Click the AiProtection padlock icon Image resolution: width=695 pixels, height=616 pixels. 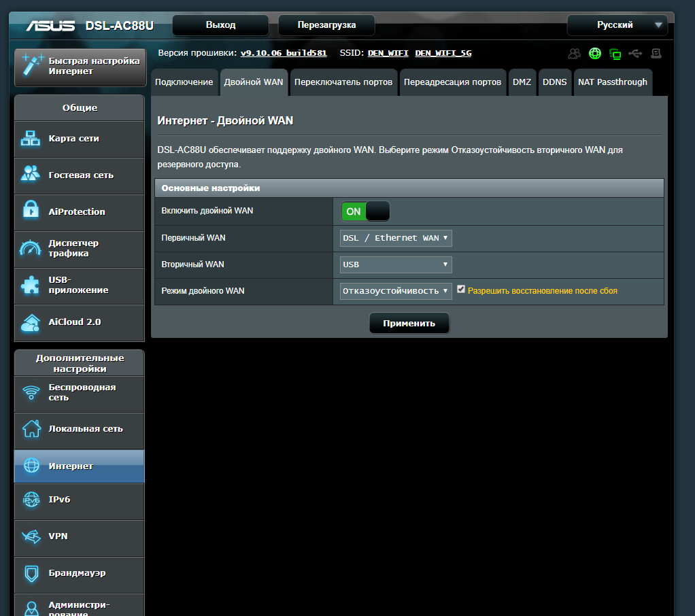pos(31,210)
